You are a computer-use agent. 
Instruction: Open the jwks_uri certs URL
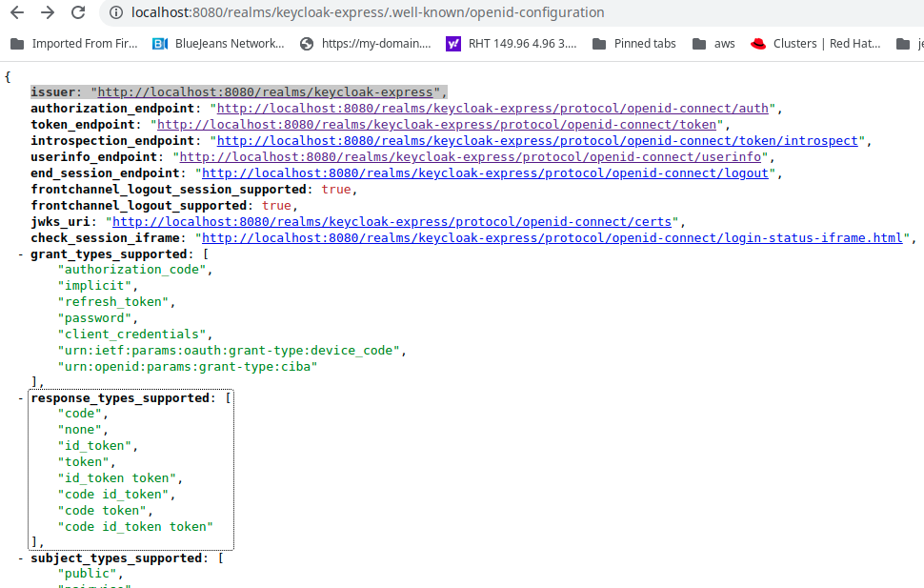392,222
